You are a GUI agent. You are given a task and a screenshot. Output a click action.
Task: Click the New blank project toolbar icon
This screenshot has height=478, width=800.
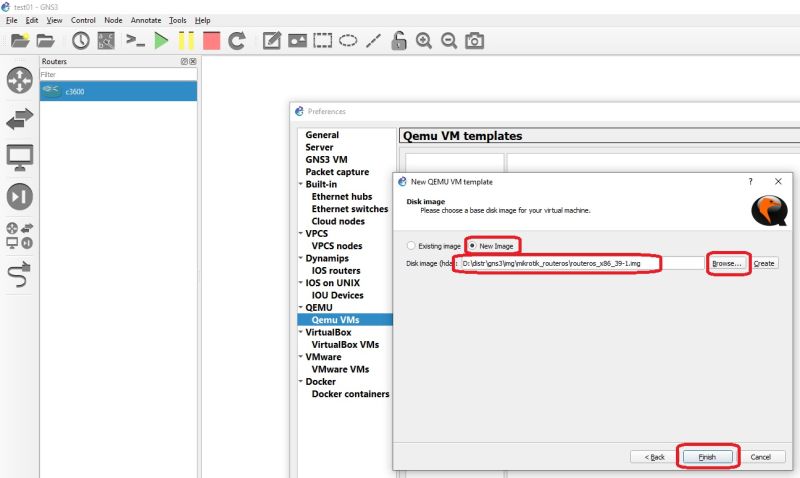coord(20,40)
